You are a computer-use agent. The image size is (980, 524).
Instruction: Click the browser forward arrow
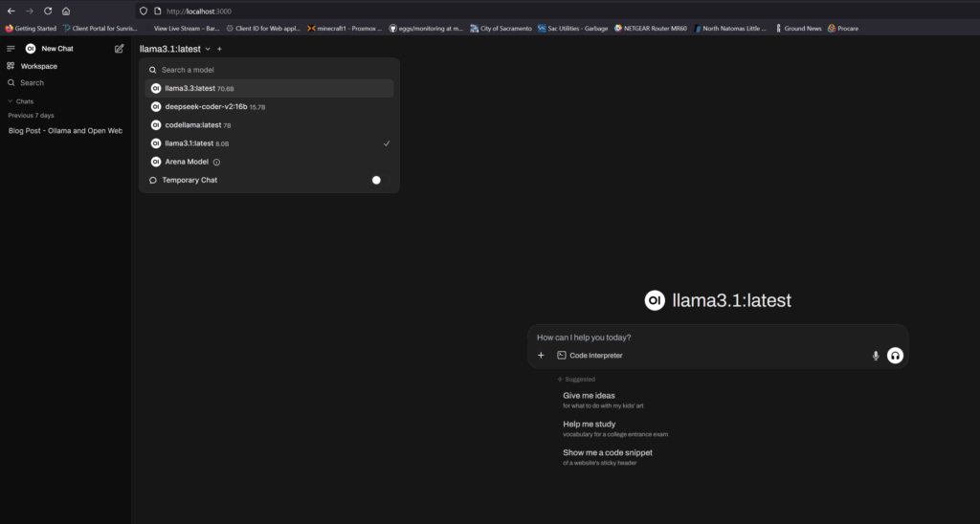tap(30, 11)
